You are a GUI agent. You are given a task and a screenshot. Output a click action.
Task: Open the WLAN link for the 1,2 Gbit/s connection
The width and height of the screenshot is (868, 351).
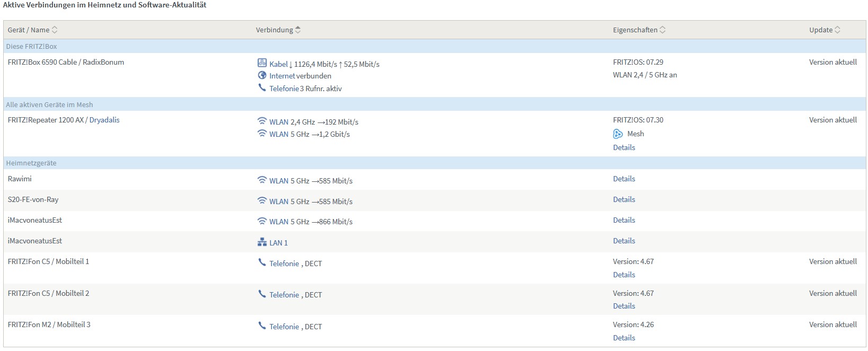[x=278, y=134]
